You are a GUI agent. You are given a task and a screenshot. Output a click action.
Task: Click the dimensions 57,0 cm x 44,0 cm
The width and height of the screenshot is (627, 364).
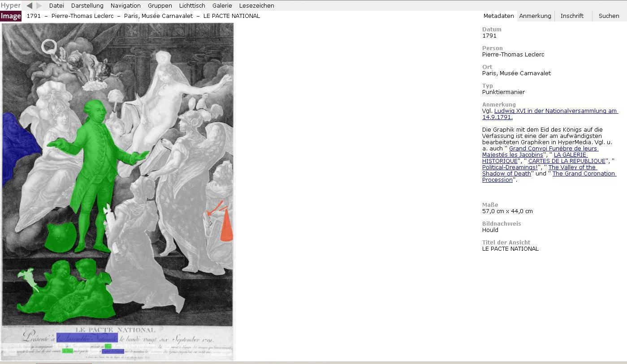click(x=507, y=211)
